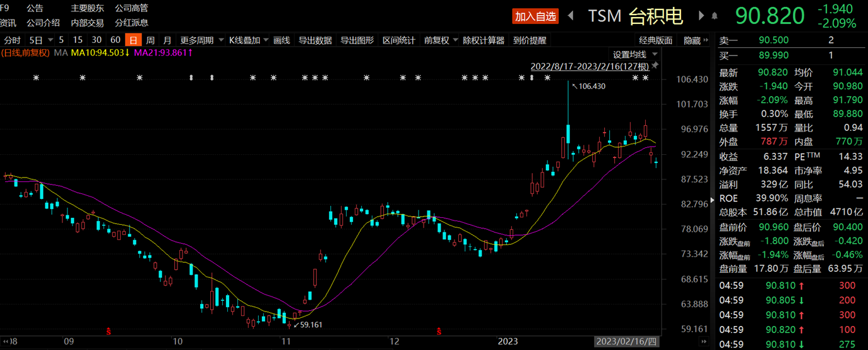Image resolution: width=868 pixels, height=350 pixels.
Task: Open 内部交易 insider trading
Action: 87,23
